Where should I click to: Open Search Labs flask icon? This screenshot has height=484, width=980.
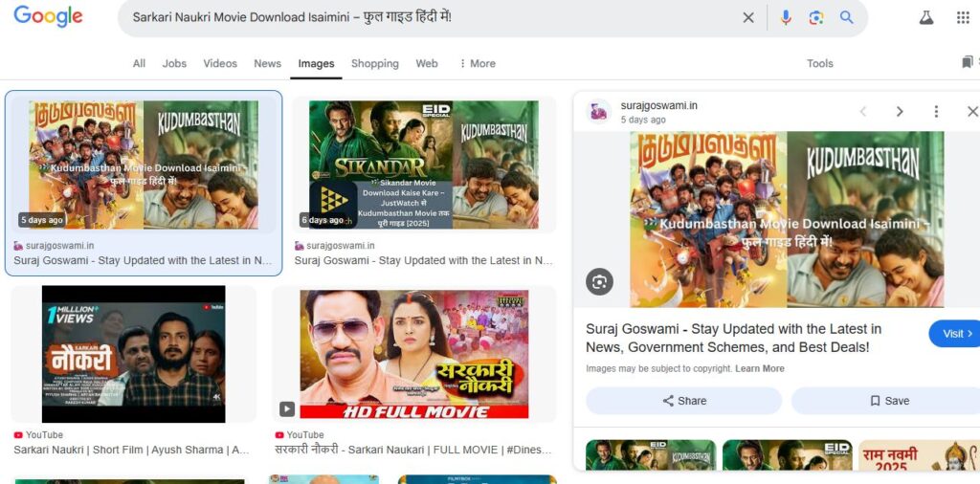(926, 17)
